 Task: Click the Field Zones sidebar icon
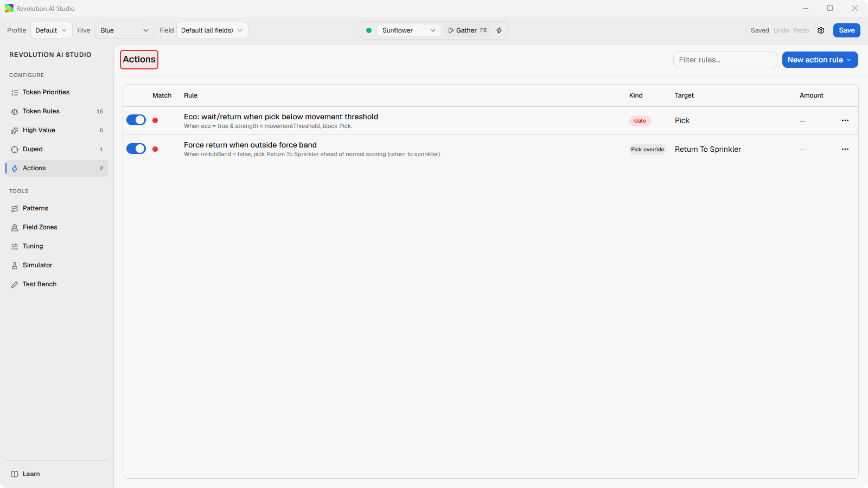[15, 228]
